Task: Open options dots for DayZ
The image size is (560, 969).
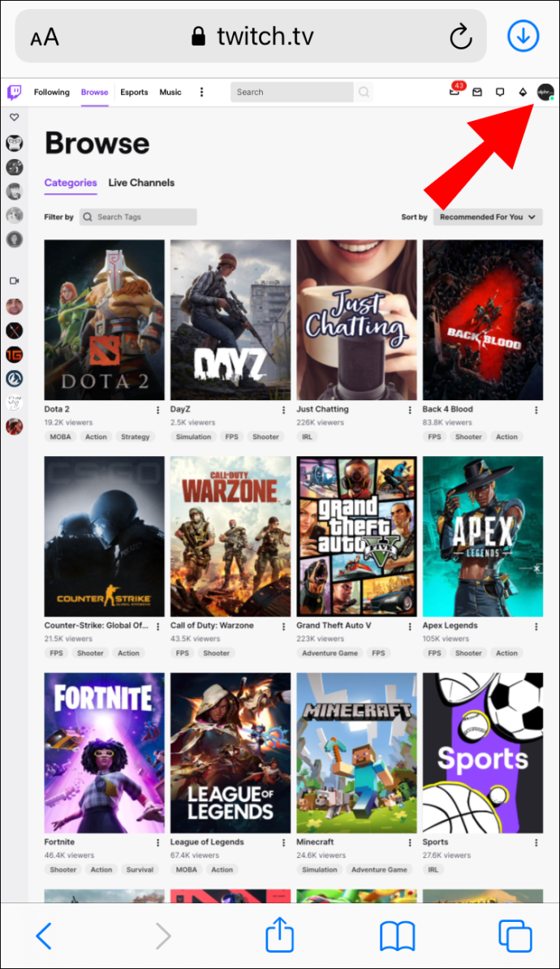Action: (284, 410)
